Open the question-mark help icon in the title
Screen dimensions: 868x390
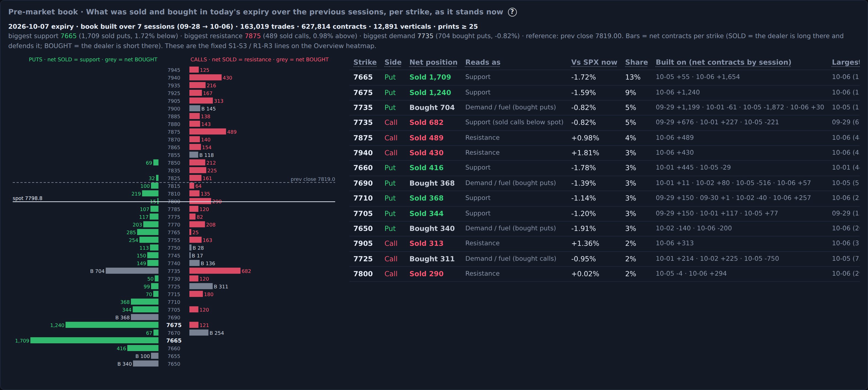[x=512, y=12]
